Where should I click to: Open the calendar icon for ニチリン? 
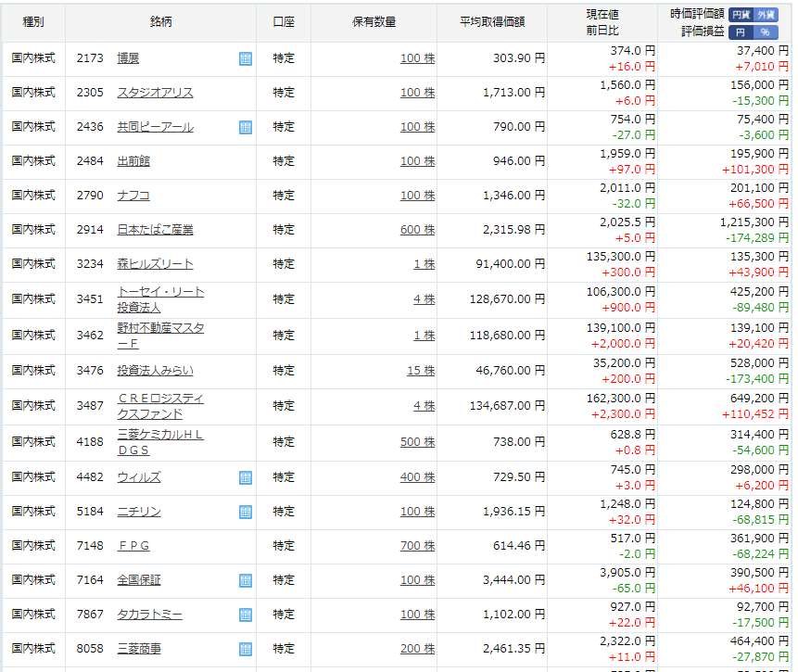[246, 512]
